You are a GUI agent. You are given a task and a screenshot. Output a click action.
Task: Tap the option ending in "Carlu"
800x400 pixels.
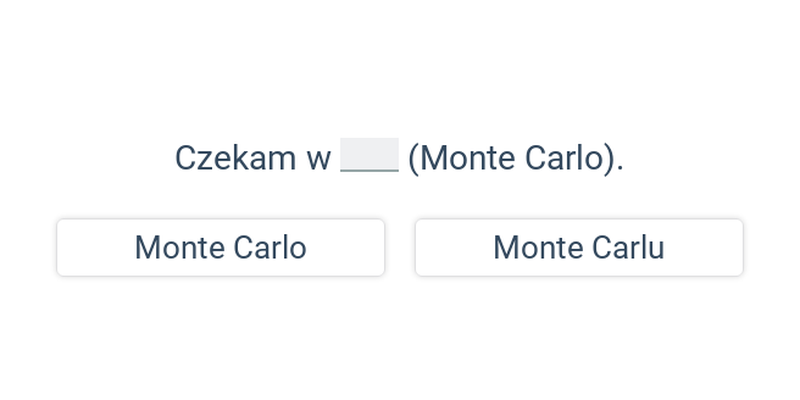pos(579,247)
